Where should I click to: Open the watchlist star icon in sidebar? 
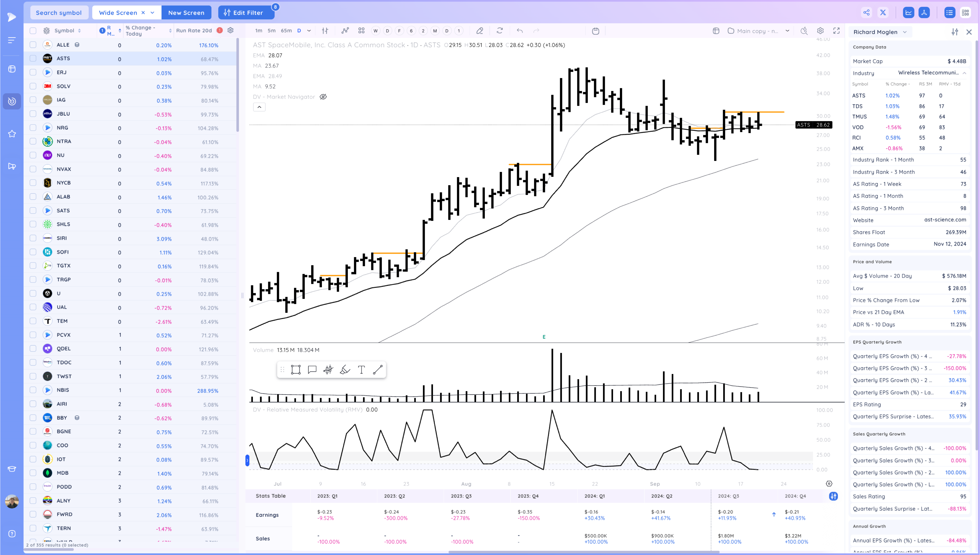pyautogui.click(x=12, y=134)
